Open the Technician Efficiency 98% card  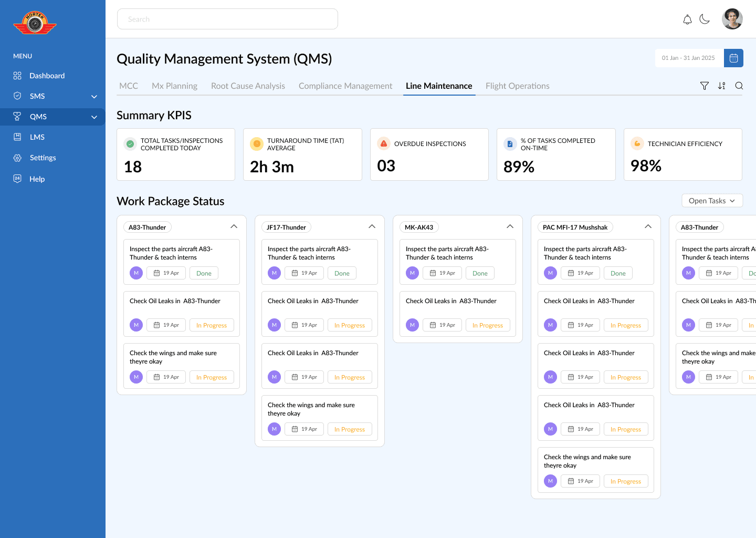(683, 154)
